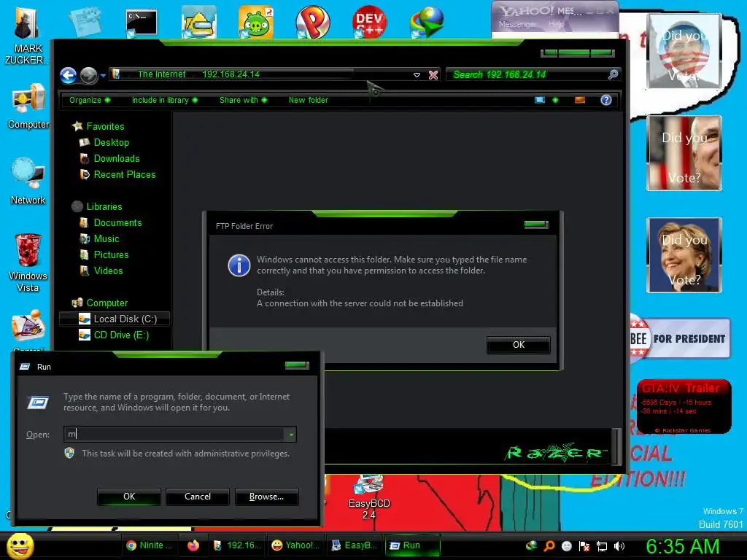Select Local Disk (C:) in navigation pane

115,319
